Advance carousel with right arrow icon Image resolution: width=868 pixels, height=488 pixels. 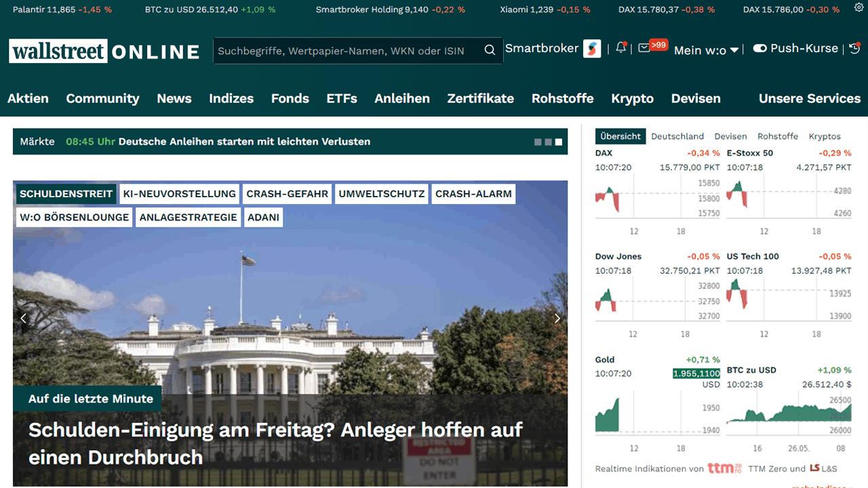coord(557,318)
